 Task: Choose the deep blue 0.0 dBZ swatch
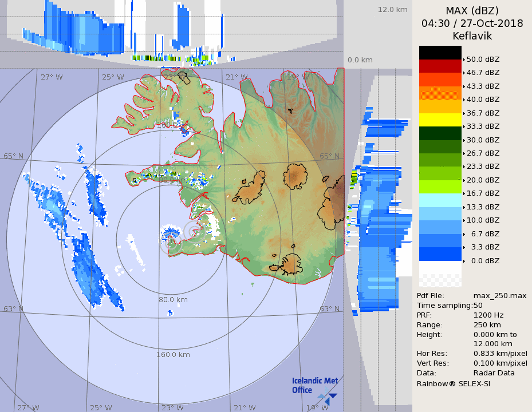[x=440, y=254]
